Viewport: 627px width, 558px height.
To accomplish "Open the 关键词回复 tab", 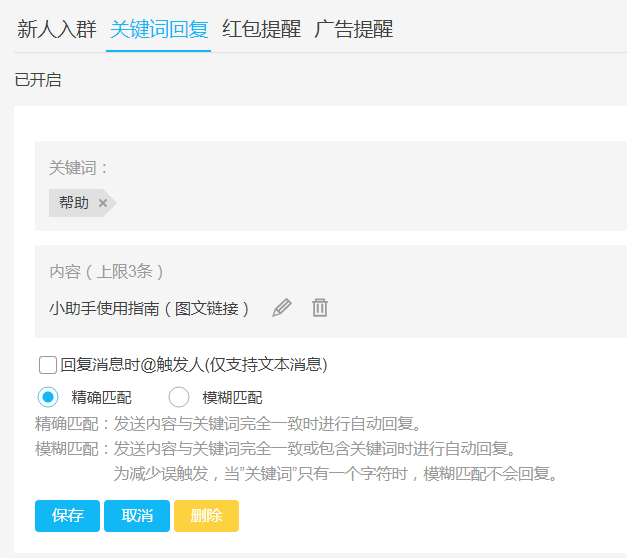I will pos(159,30).
